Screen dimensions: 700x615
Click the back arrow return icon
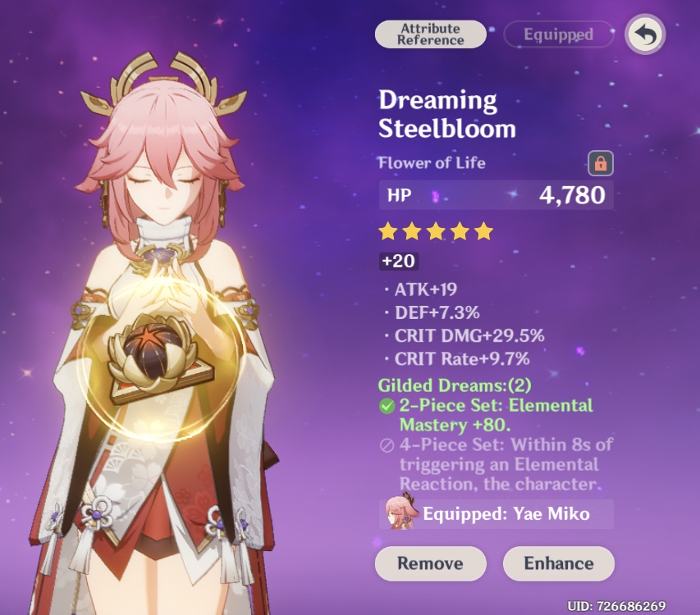point(645,34)
